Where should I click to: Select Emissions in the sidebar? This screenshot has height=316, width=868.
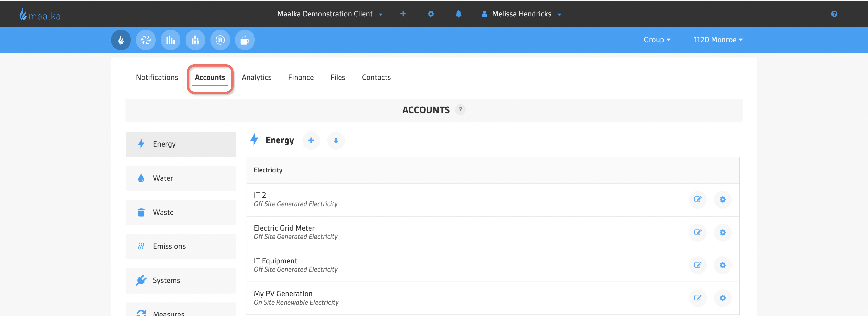coord(181,247)
